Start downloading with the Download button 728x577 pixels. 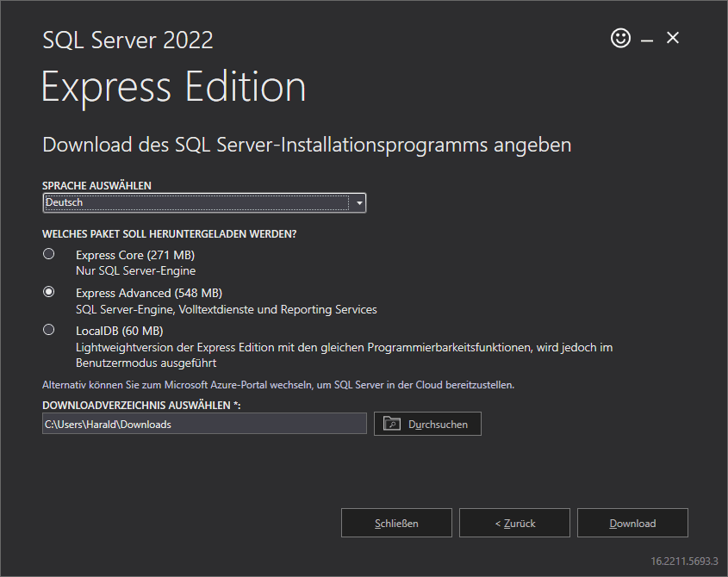(632, 522)
